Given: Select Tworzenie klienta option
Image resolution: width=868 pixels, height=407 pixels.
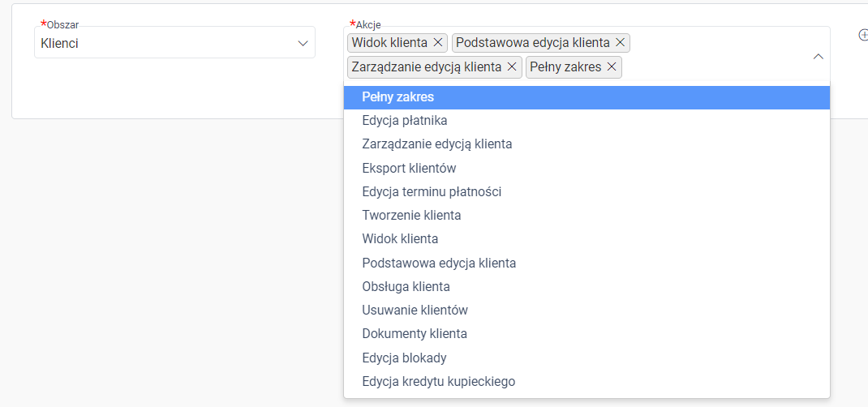Looking at the screenshot, I should pyautogui.click(x=587, y=216).
